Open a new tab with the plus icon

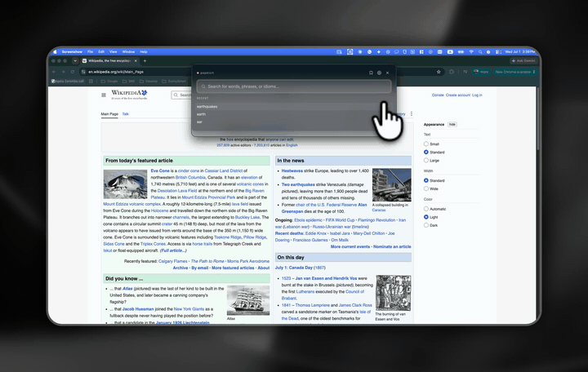145,60
